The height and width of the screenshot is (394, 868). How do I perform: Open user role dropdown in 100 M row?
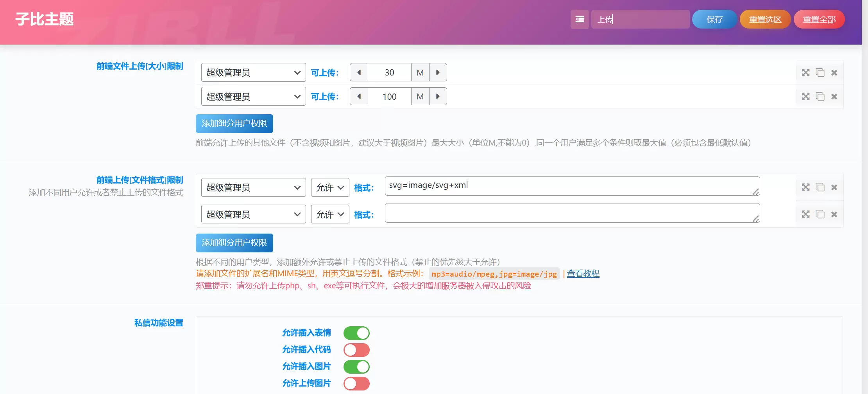[253, 96]
